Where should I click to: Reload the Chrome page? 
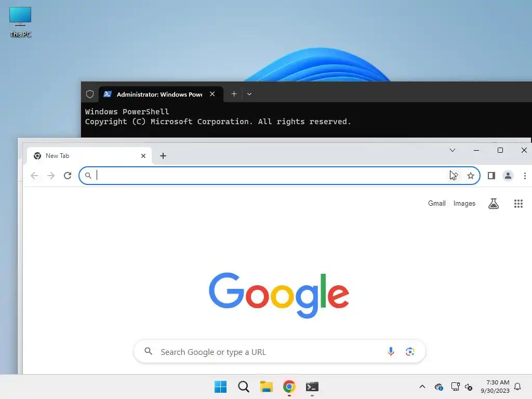tap(68, 176)
